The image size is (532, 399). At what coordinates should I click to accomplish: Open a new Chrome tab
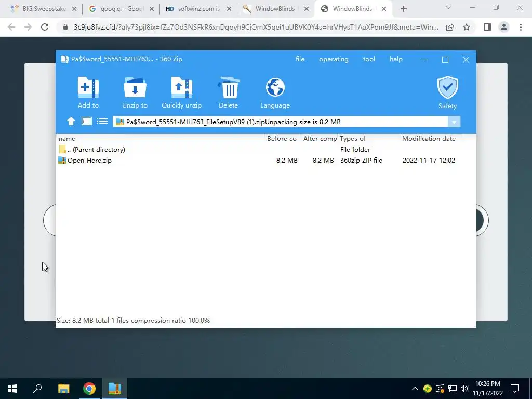(x=403, y=9)
